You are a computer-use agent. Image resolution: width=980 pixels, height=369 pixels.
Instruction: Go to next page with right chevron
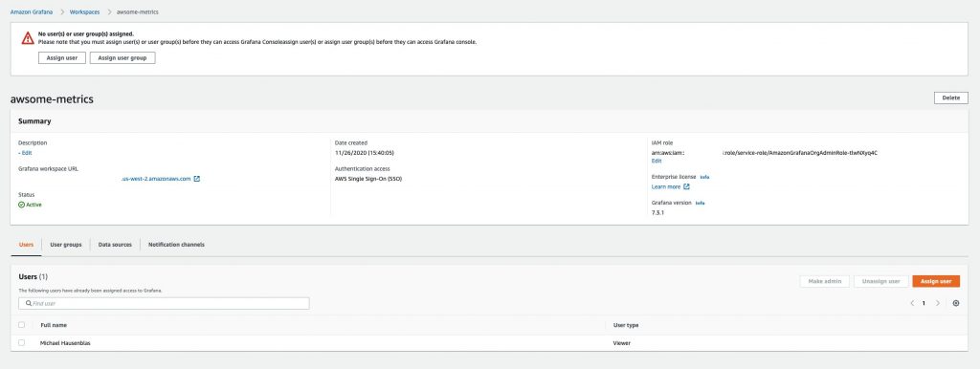[x=938, y=303]
